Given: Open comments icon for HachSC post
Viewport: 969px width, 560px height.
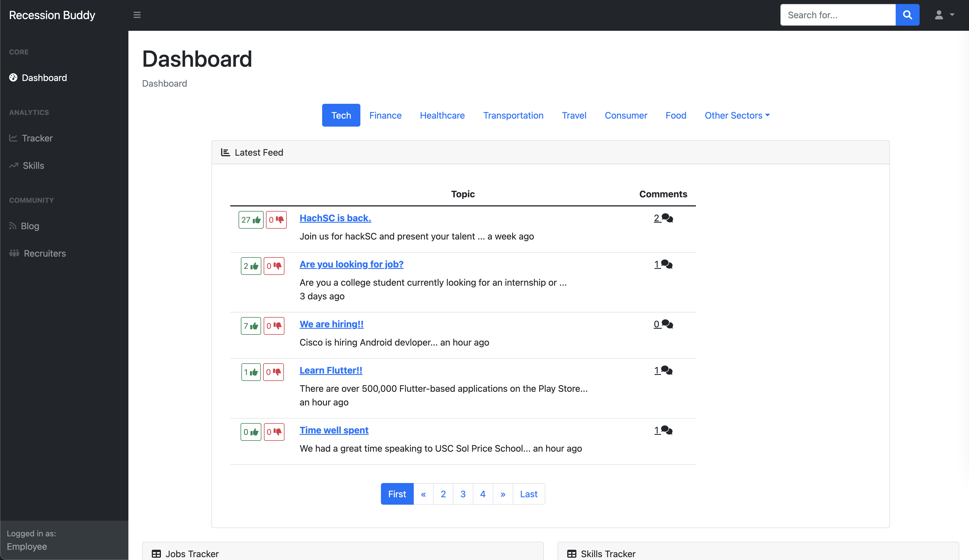Looking at the screenshot, I should (667, 218).
